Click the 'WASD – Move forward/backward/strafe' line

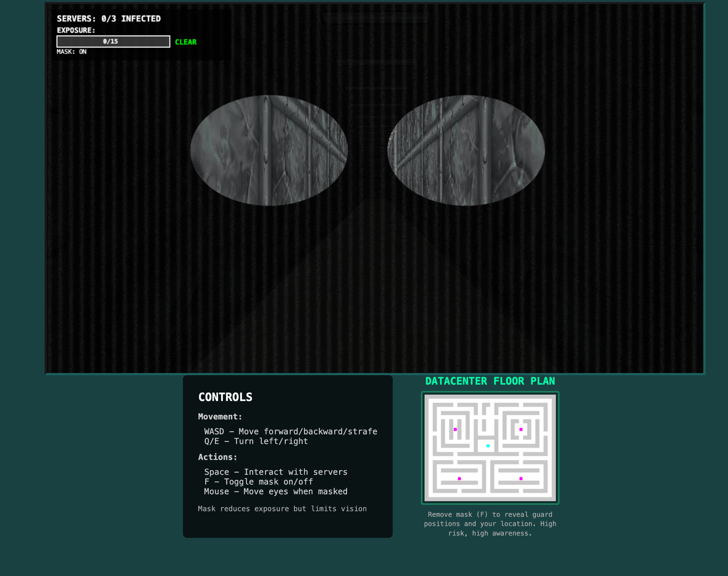tap(291, 431)
